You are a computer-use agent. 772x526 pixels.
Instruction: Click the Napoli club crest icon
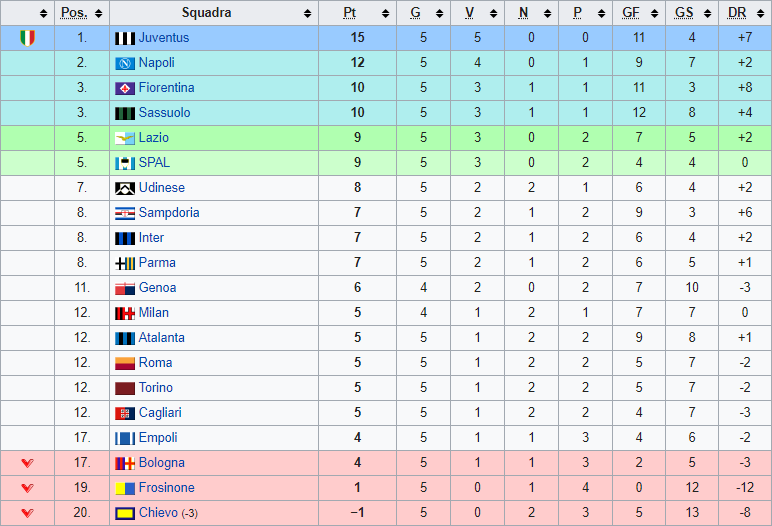(x=125, y=64)
